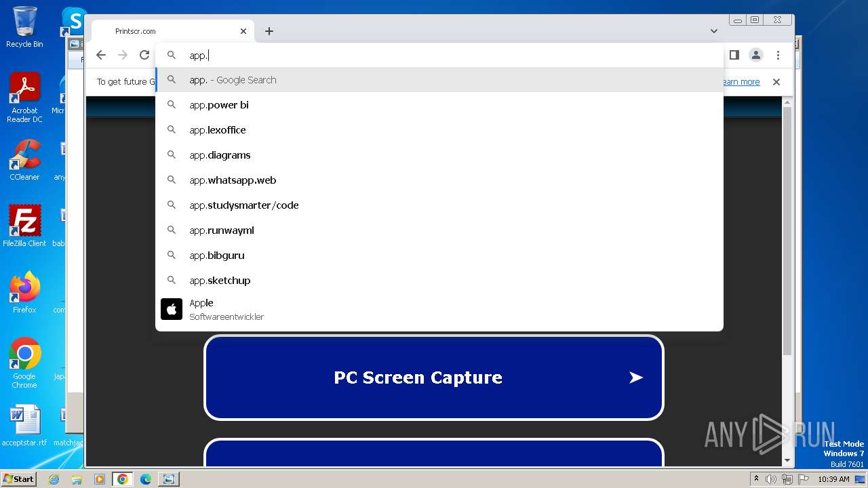Open PC Screen Capture button
Screen dimensions: 868x488
433,378
